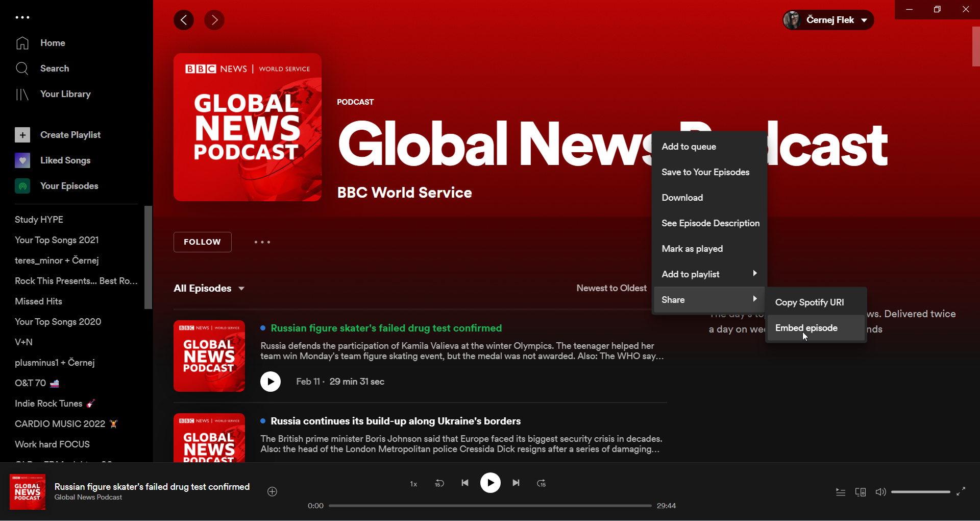Adjust the volume slider
Viewport: 980px width, 521px height.
coord(920,492)
